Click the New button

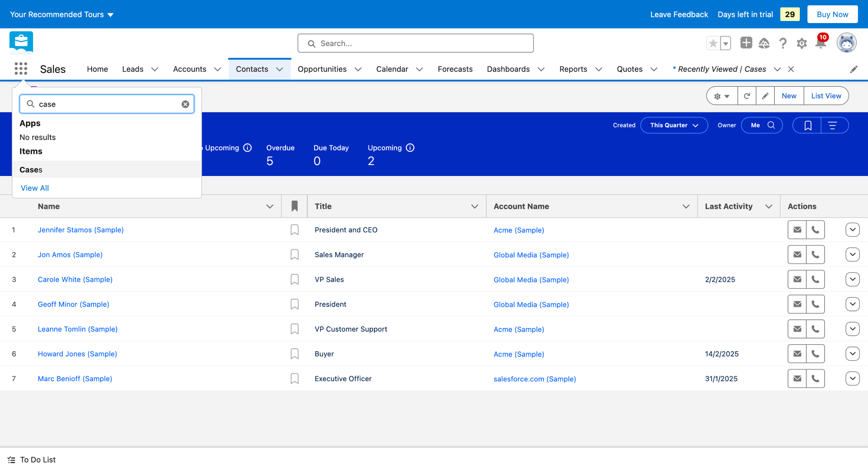pyautogui.click(x=789, y=96)
